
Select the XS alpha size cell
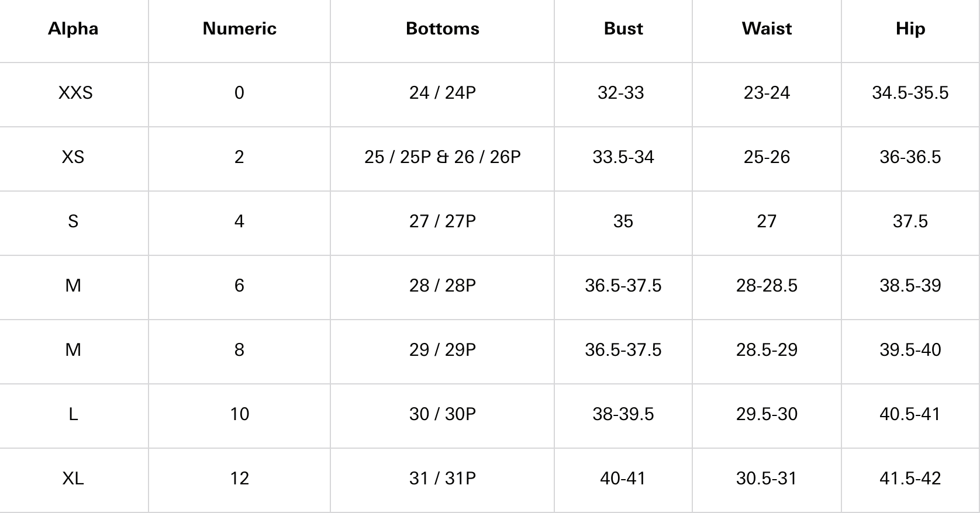[x=73, y=157]
